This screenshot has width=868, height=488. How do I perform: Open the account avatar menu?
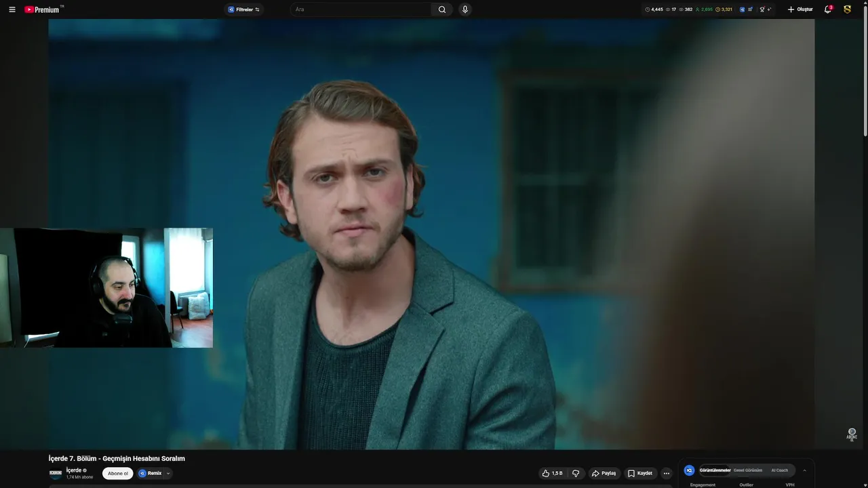point(847,9)
